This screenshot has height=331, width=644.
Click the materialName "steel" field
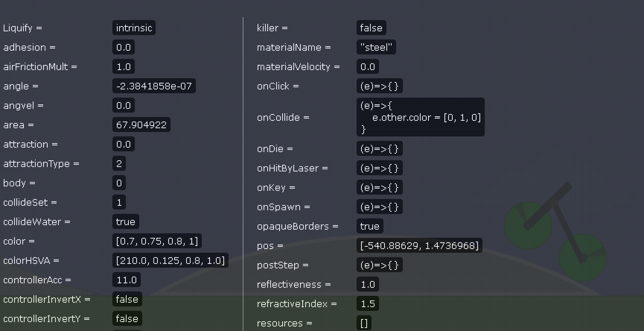[376, 47]
